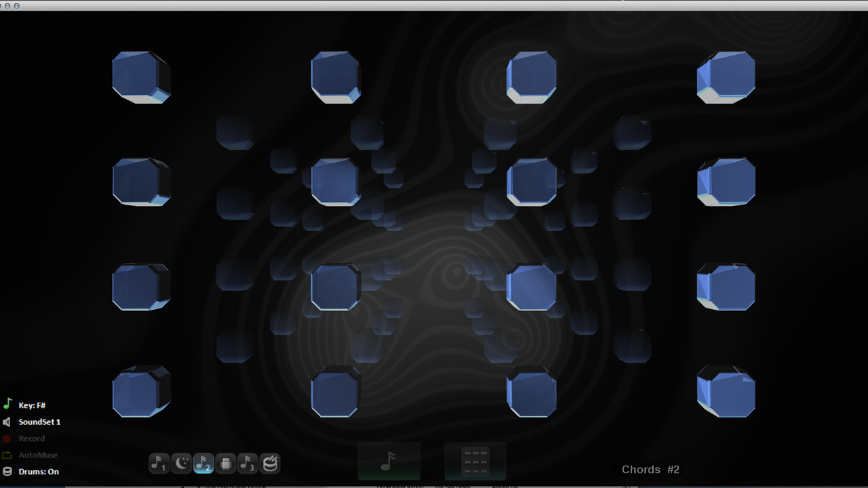Select the robot preset icon
This screenshot has width=868, height=488.
(x=226, y=464)
